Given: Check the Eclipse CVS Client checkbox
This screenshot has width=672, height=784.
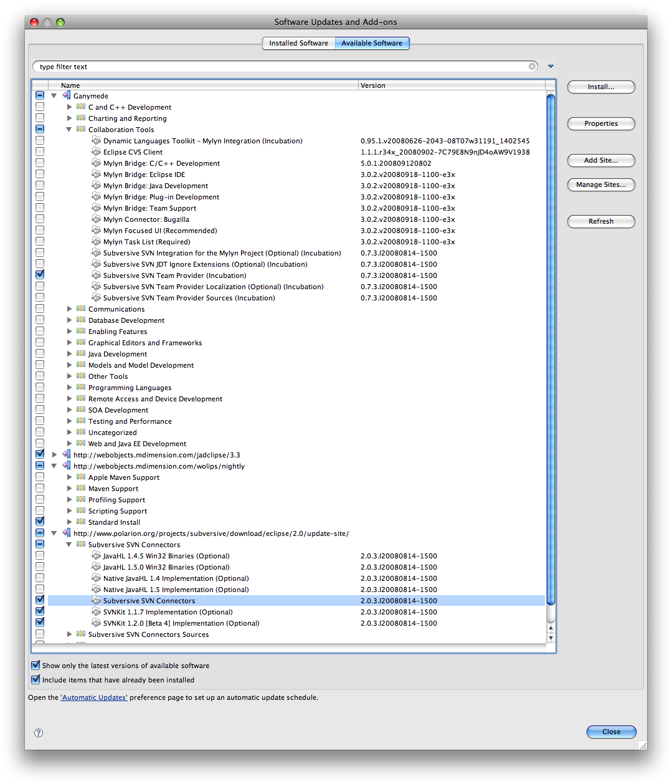Looking at the screenshot, I should click(x=40, y=152).
